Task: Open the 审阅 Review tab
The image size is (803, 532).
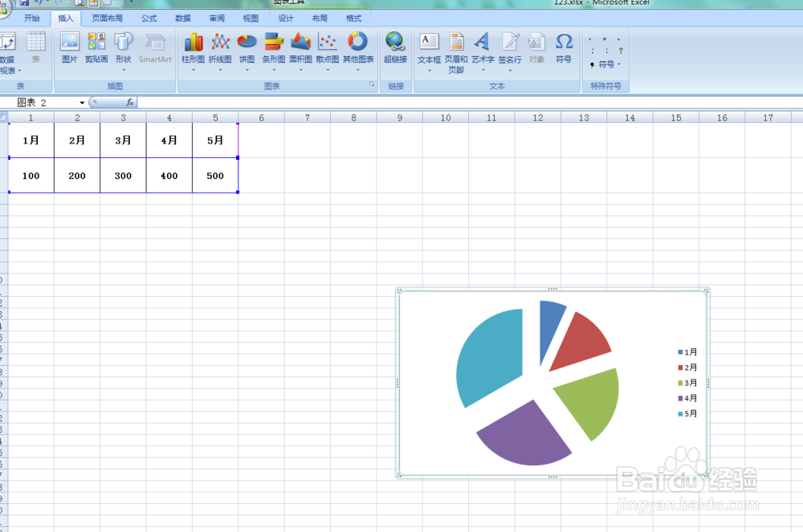Action: 217,18
